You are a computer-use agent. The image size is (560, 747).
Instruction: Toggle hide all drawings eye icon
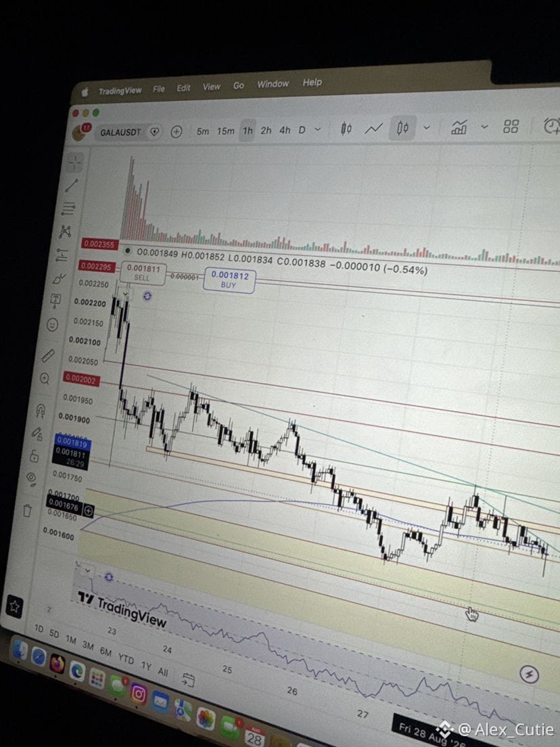(x=31, y=478)
